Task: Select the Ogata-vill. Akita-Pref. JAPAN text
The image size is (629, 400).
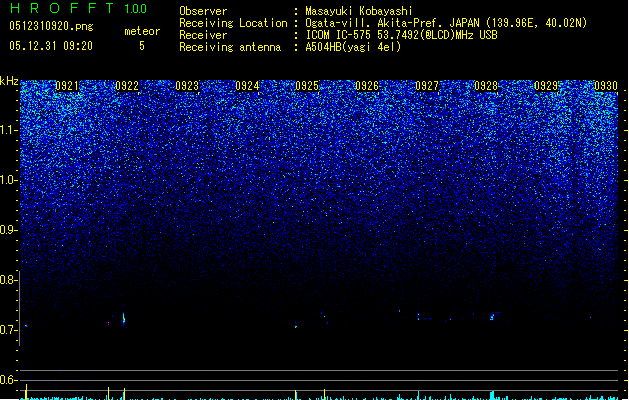Action: click(392, 23)
